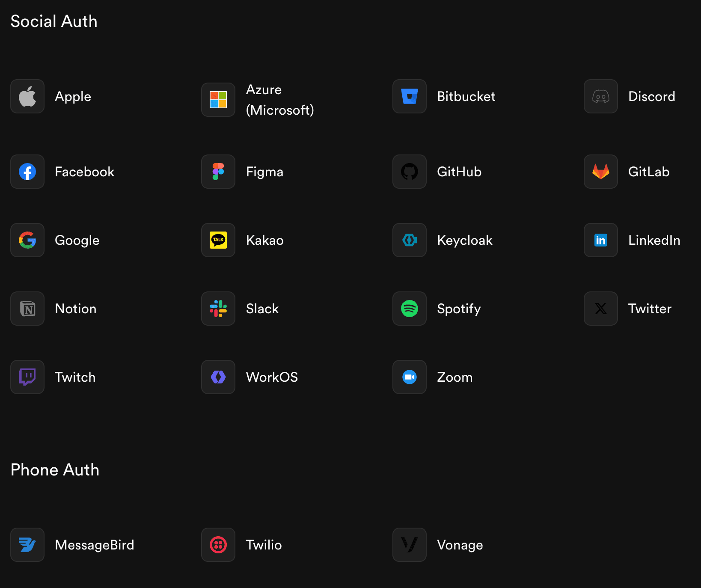
Task: Open the Twitch auth guide link
Action: point(75,377)
